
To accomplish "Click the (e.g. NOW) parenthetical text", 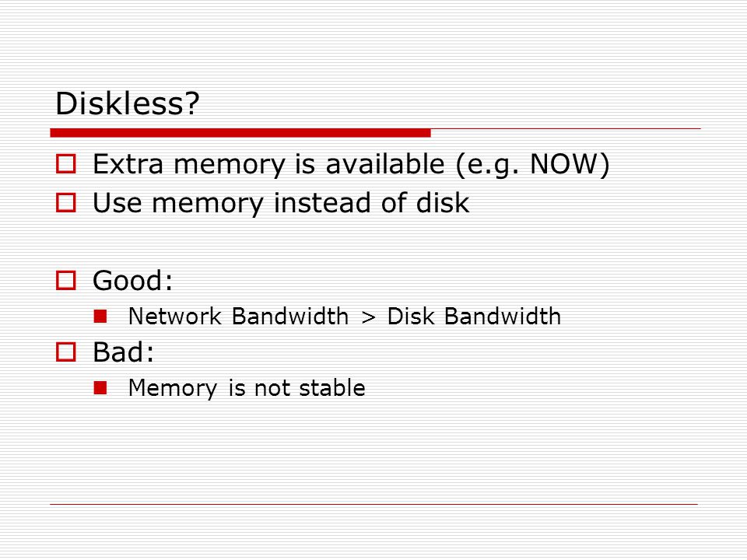I will [532, 165].
